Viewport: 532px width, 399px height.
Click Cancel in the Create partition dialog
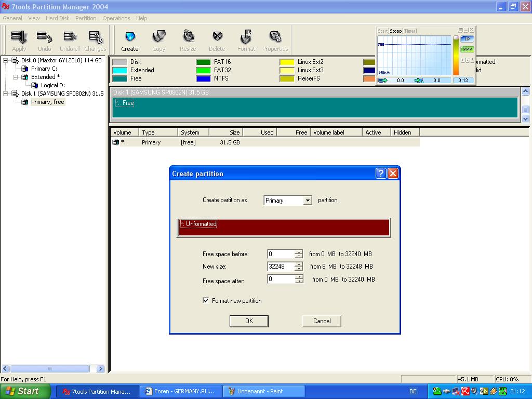(x=322, y=321)
